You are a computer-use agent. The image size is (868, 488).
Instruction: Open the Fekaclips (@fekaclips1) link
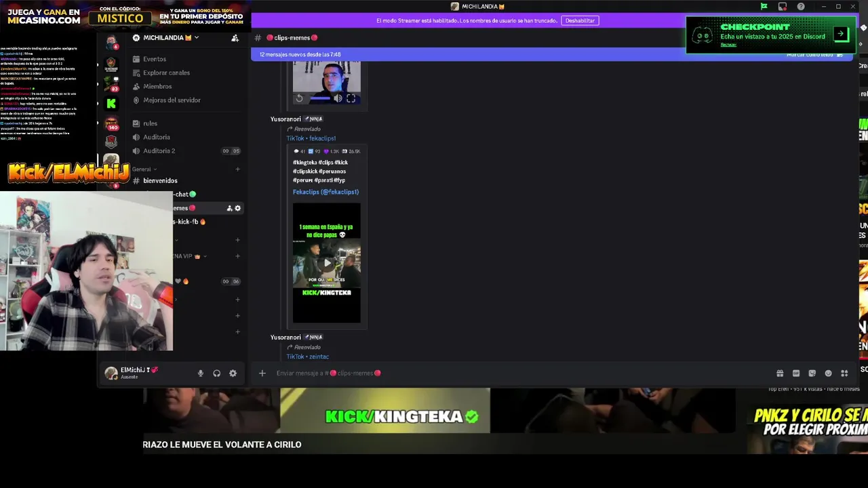pos(325,192)
